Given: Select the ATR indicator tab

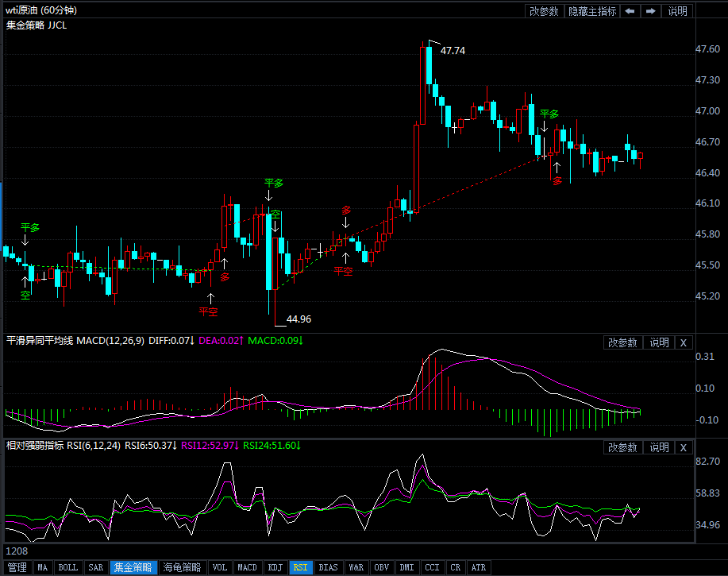Looking at the screenshot, I should (x=479, y=568).
